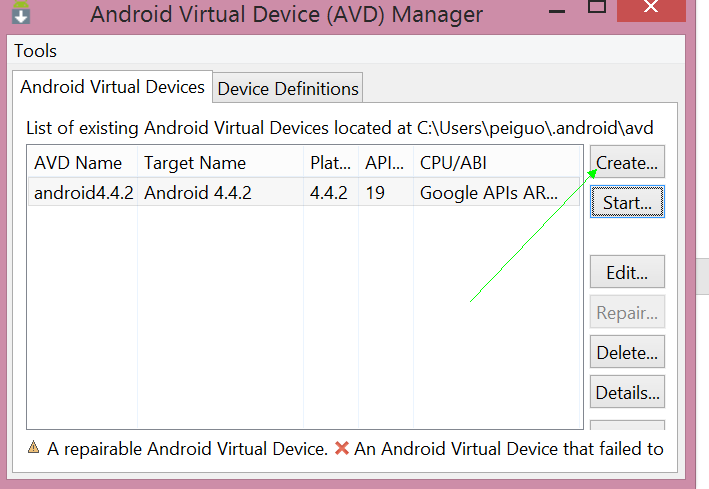Minimize the AVD Manager window

(557, 11)
